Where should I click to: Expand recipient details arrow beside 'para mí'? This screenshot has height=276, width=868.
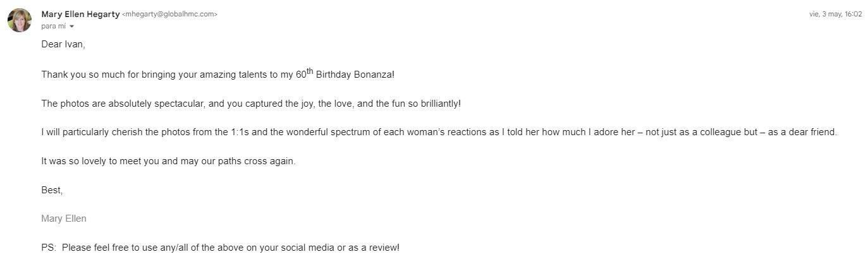(x=71, y=27)
